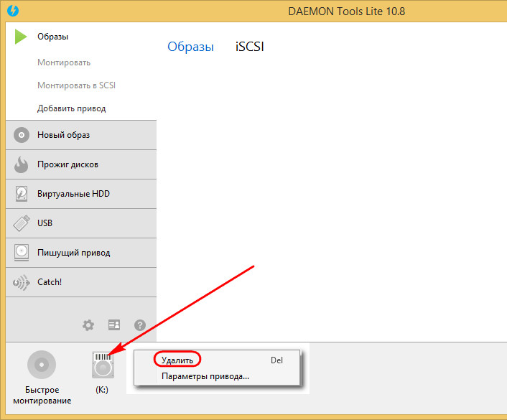This screenshot has width=507, height=420.
Task: Open the USB section
Action: pyautogui.click(x=81, y=223)
